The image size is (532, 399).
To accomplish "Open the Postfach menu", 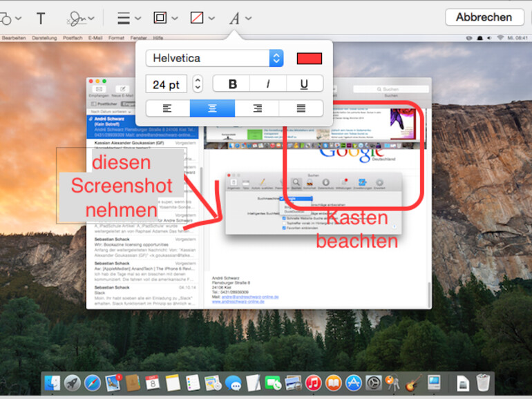I will (x=73, y=38).
